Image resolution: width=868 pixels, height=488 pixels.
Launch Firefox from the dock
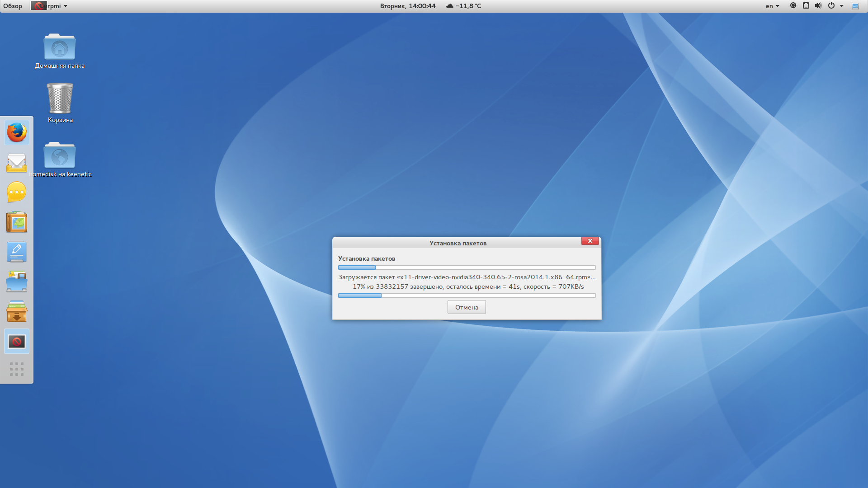pos(17,133)
